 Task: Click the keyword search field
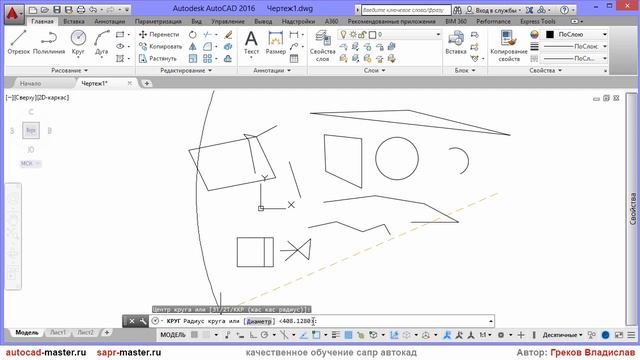pyautogui.click(x=406, y=10)
